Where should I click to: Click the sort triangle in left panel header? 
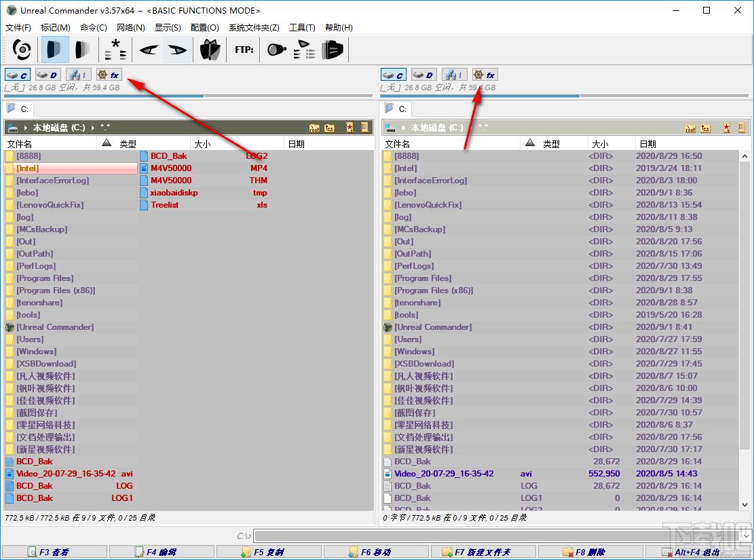click(x=107, y=143)
